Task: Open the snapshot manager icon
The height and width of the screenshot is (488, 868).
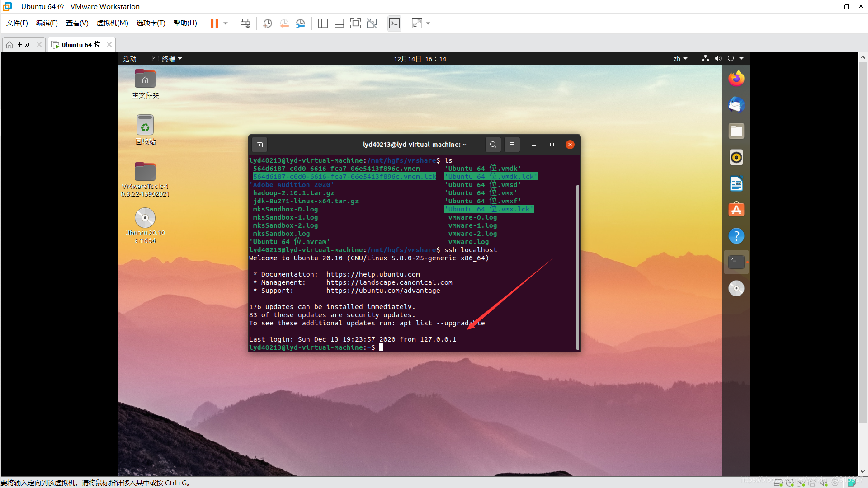Action: [301, 23]
